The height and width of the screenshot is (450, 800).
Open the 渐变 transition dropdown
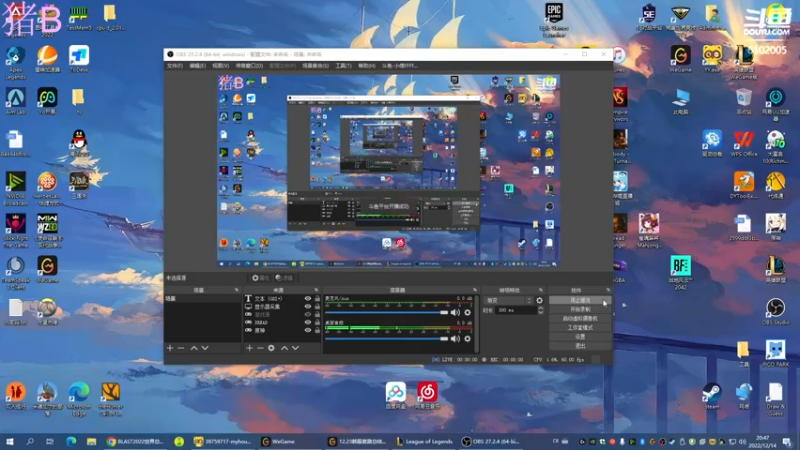click(x=508, y=301)
